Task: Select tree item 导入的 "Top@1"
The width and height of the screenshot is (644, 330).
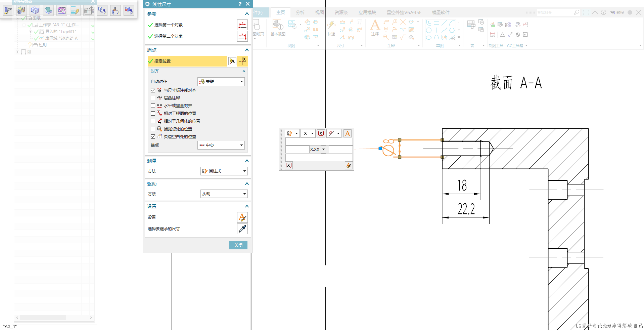Action: point(61,32)
